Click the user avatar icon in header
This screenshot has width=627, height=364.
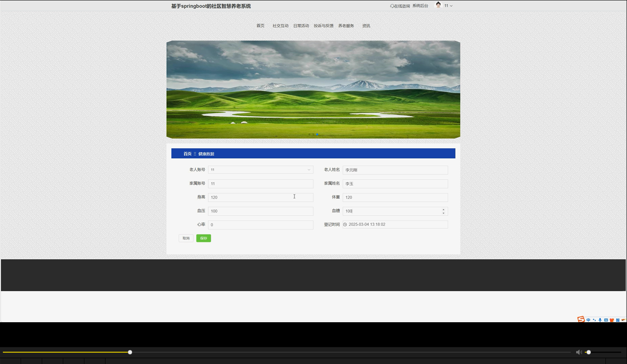coord(438,5)
